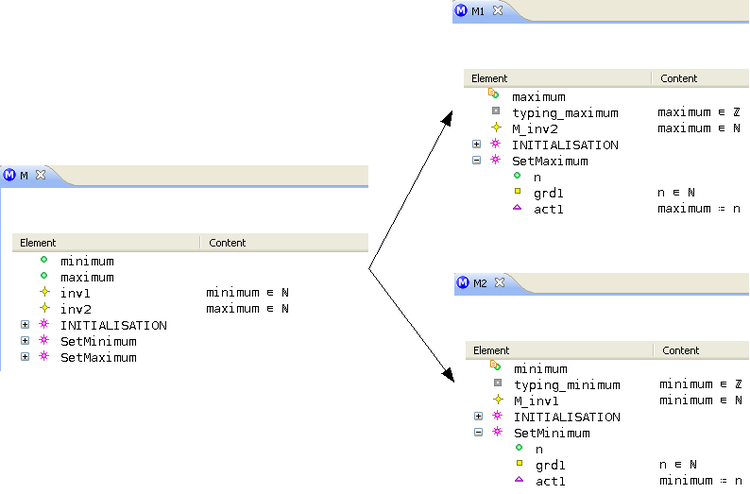Close the M1 editor tab
Image resolution: width=750 pixels, height=494 pixels.
click(x=498, y=10)
